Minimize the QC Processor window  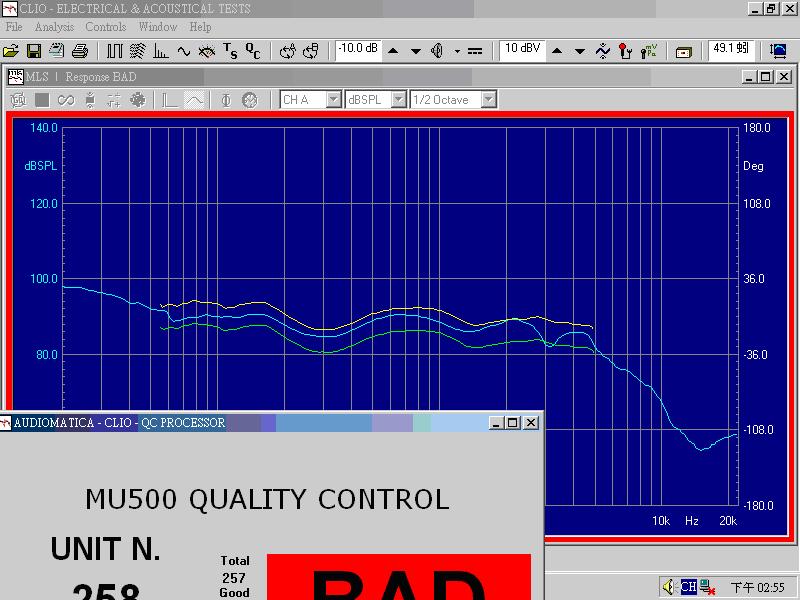[496, 422]
